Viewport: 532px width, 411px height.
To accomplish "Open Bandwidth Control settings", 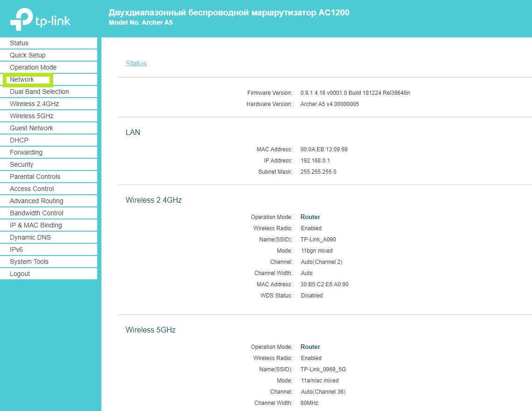I will click(x=36, y=213).
